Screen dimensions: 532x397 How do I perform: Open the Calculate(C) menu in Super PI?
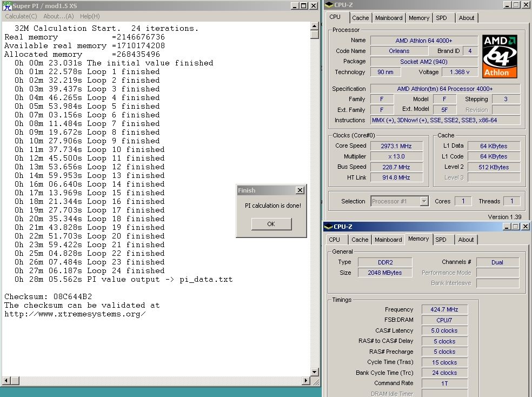[x=21, y=16]
